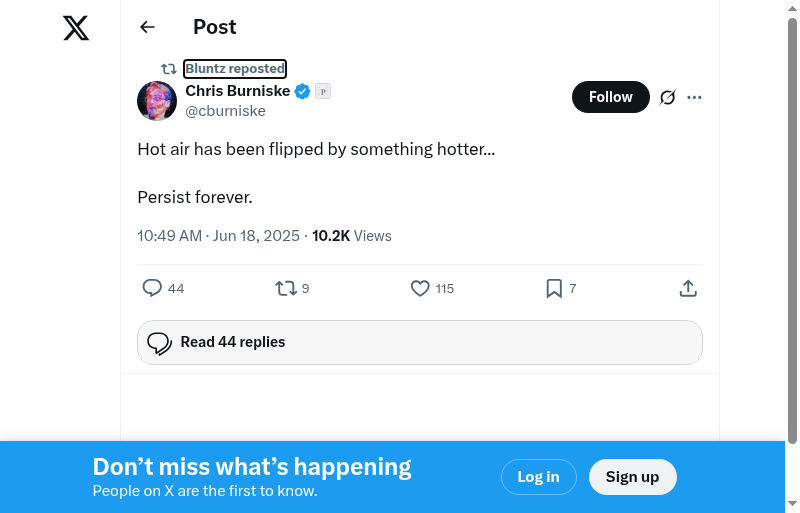This screenshot has width=800, height=513.
Task: Open the @cburniske handle link
Action: (x=225, y=111)
